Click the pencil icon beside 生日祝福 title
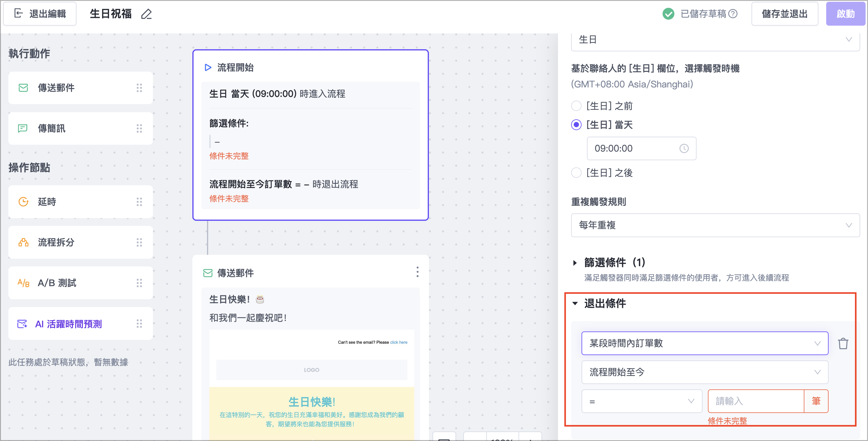The width and height of the screenshot is (868, 441). point(146,14)
